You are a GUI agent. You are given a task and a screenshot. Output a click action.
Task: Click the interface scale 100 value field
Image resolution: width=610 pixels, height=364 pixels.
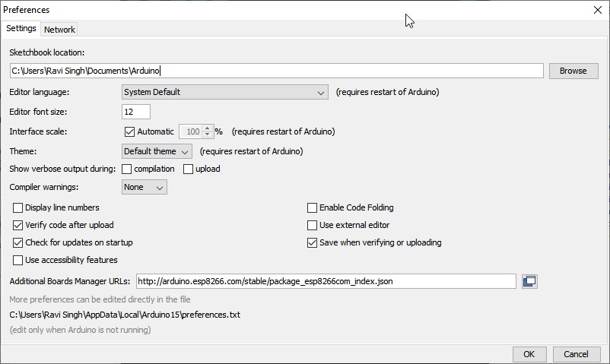tap(191, 131)
